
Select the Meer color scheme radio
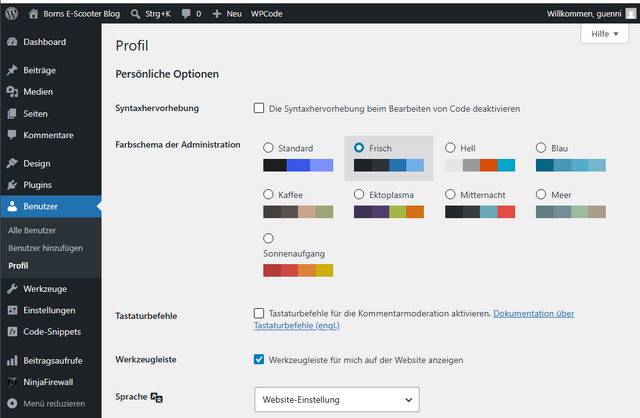(541, 194)
